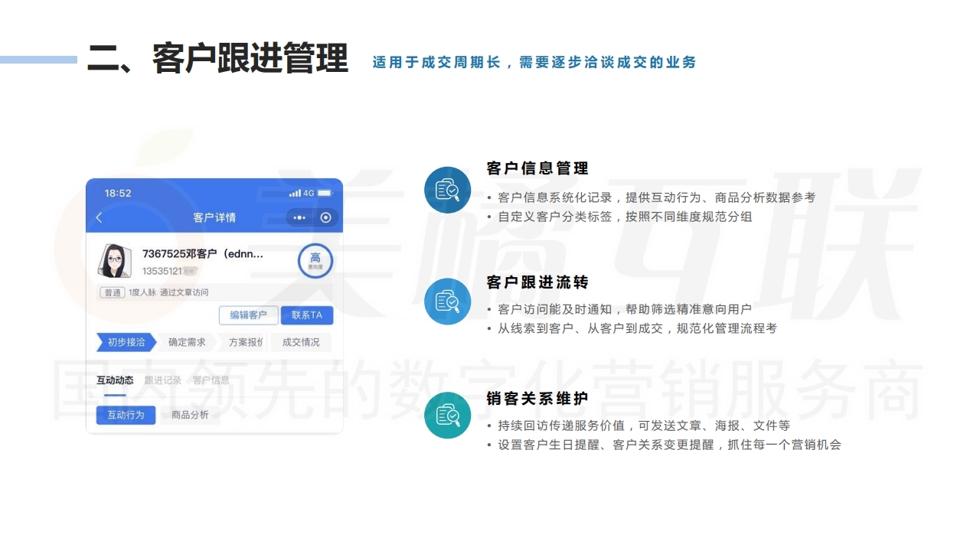Click the phone number 13535121
Viewport: 980px width, 551px height.
coord(162,271)
